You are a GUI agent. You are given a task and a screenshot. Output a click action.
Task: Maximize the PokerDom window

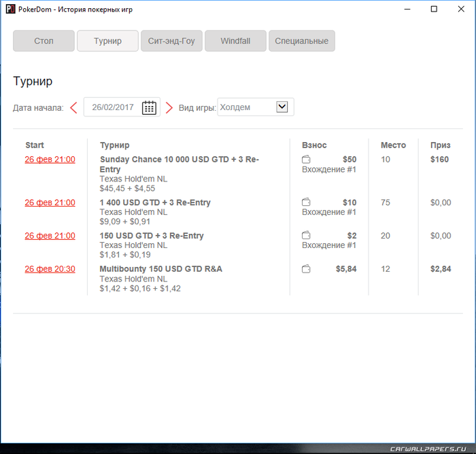(x=434, y=9)
